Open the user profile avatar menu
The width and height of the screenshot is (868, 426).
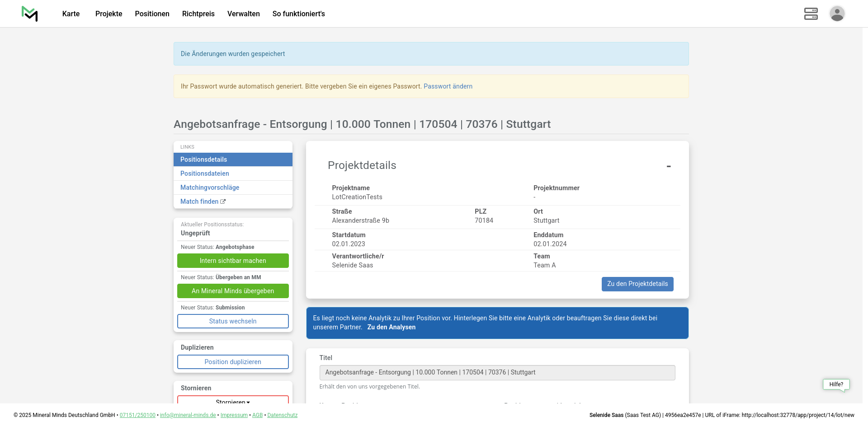pyautogui.click(x=837, y=14)
